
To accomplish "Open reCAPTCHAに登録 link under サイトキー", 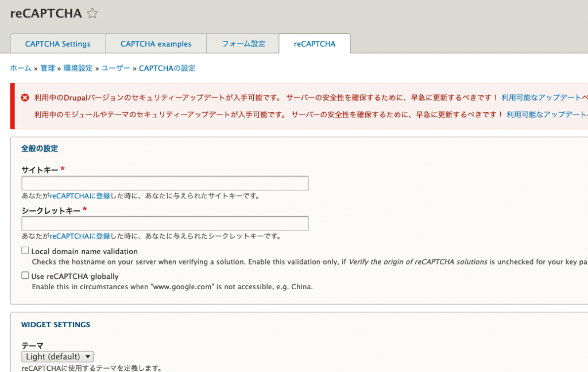I will pos(80,196).
